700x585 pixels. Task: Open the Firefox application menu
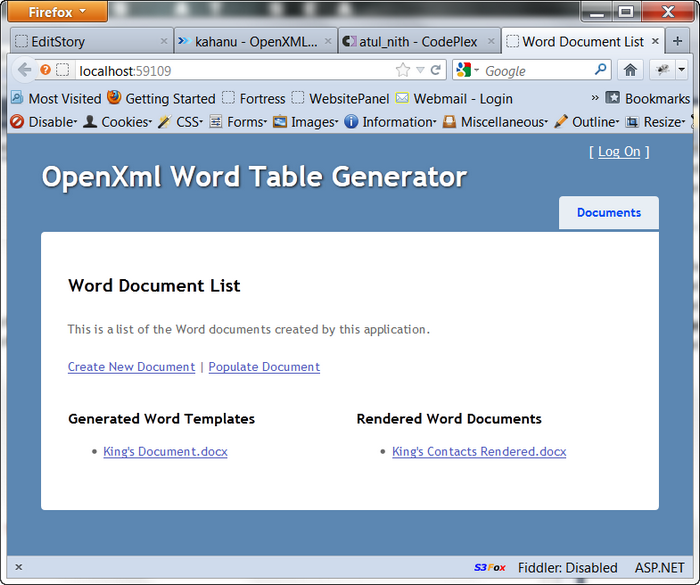(57, 11)
